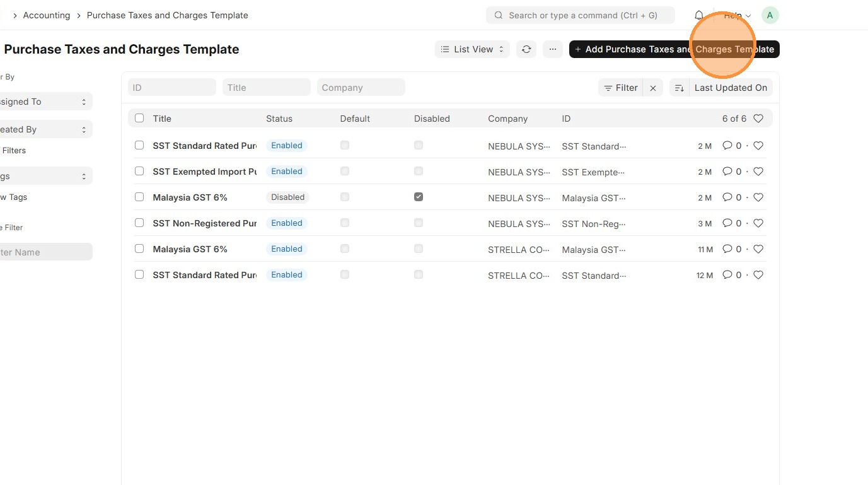Click the user avatar A
Viewport: 868px width, 485px height.
coord(770,15)
